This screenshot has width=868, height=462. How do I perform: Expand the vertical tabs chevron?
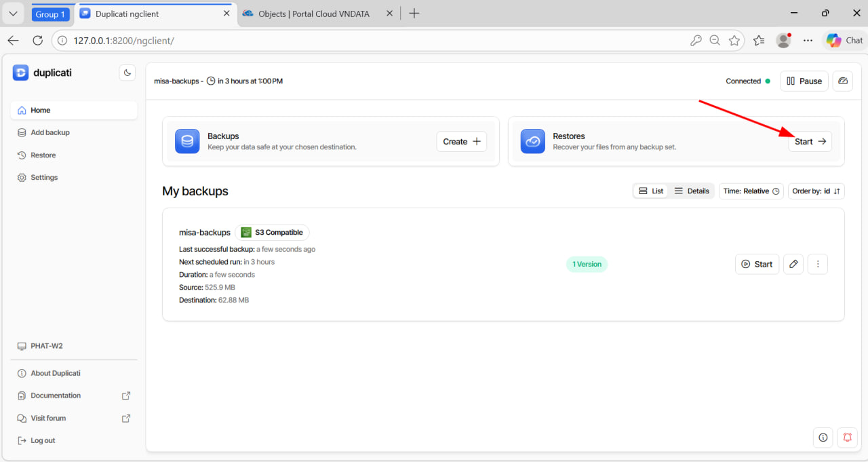[13, 13]
